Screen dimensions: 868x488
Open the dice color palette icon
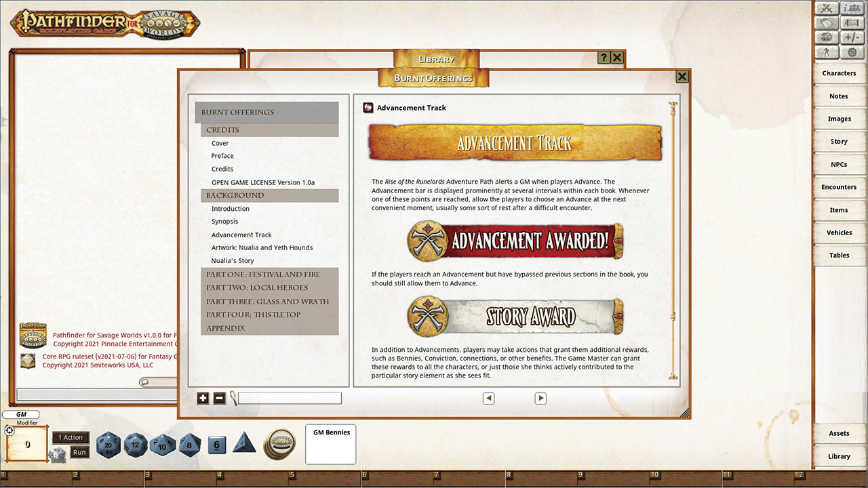coord(826,37)
